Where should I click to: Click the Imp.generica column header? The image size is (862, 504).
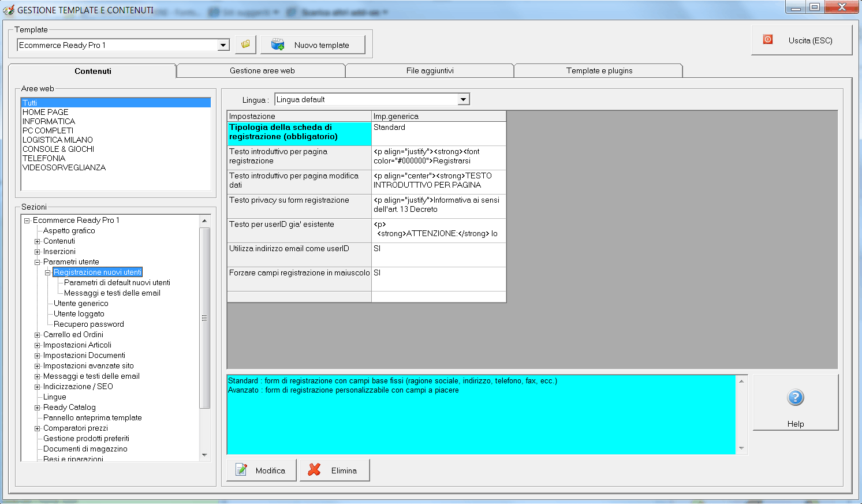pyautogui.click(x=439, y=116)
